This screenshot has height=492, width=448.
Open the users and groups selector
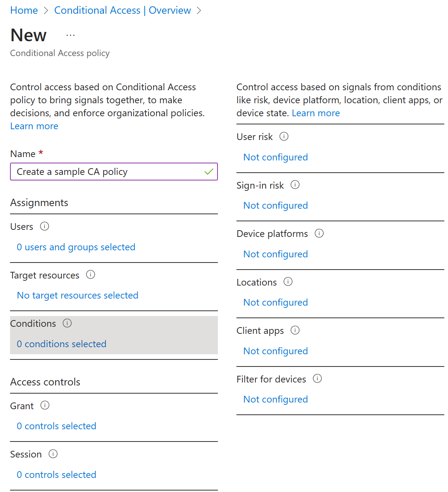click(76, 247)
